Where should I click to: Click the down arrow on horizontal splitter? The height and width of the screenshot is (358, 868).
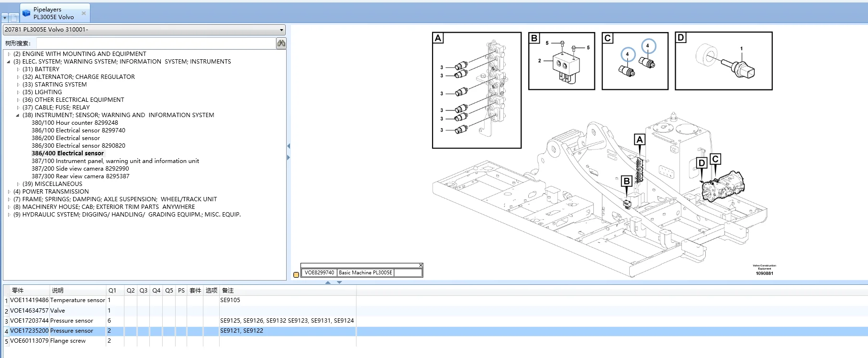tap(339, 282)
